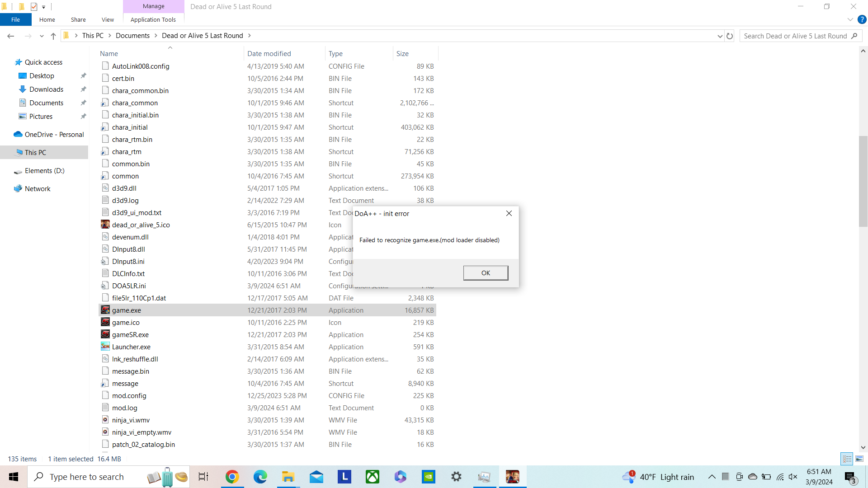Click OK in the DoA++ init error dialog

click(486, 273)
